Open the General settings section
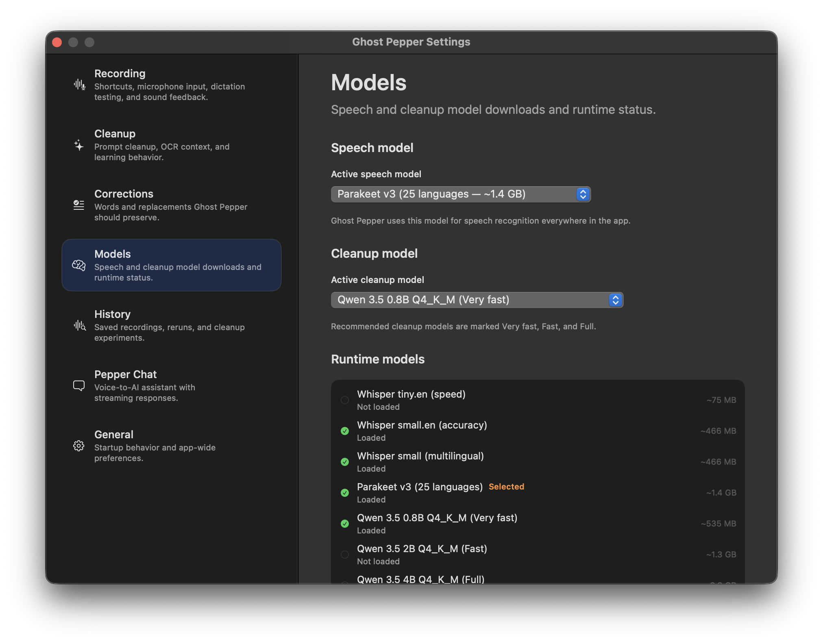 (x=172, y=446)
